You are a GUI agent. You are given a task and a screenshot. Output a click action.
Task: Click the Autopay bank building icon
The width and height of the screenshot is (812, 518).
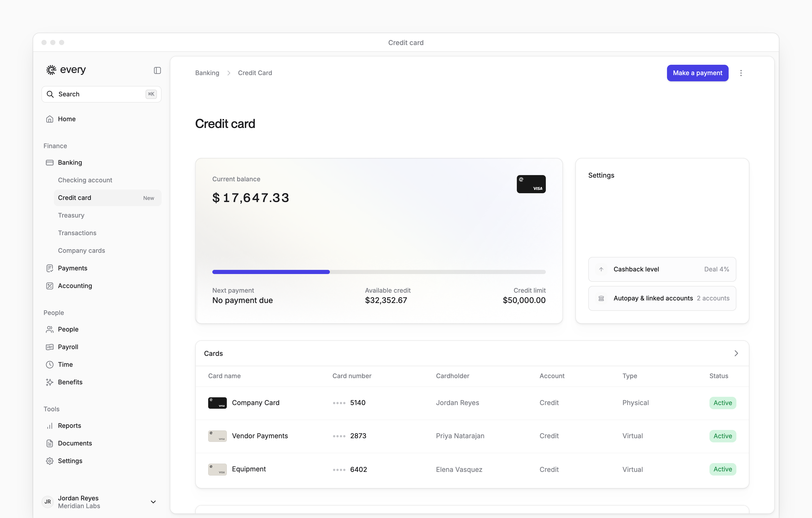tap(601, 298)
